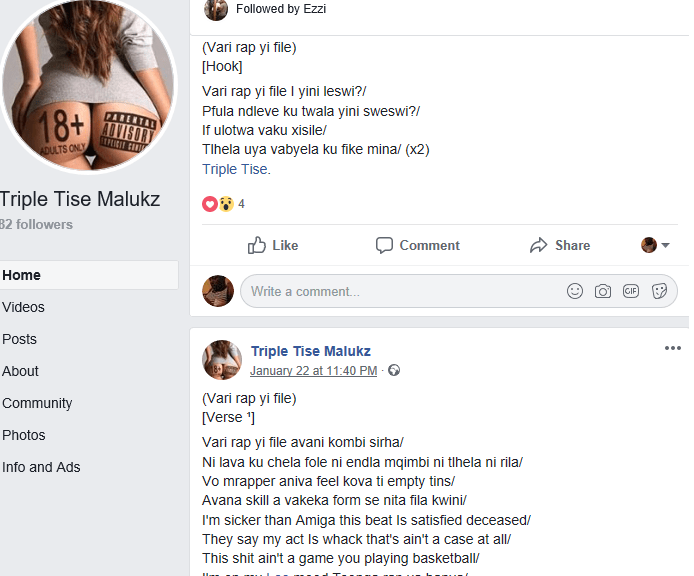The height and width of the screenshot is (576, 694).
Task: Click the heart reaction icon
Action: coord(209,204)
